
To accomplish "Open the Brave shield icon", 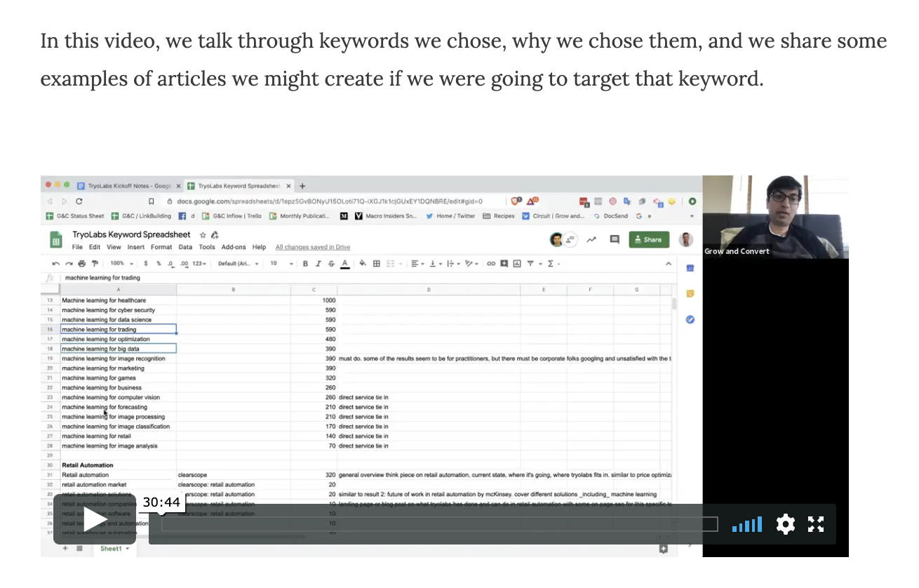I will click(517, 201).
